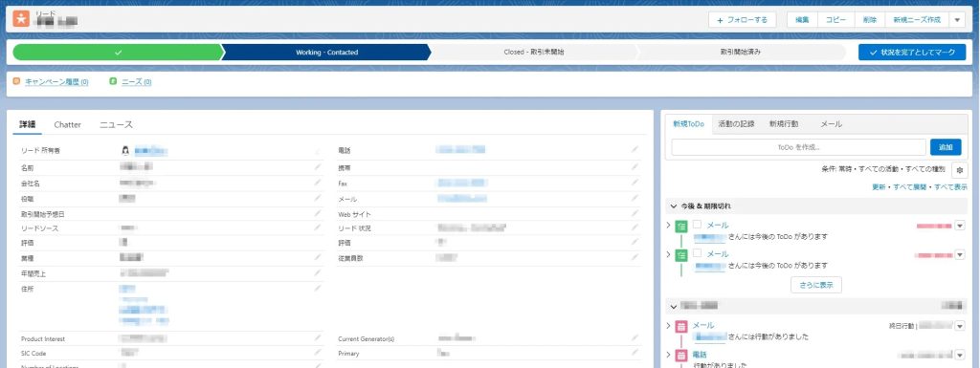The image size is (980, 368).
Task: Check the first メール ToDo checkbox
Action: pos(697,225)
